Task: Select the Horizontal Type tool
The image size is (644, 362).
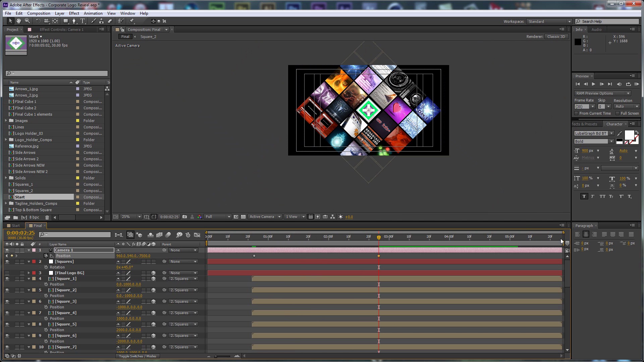Action: (x=83, y=21)
